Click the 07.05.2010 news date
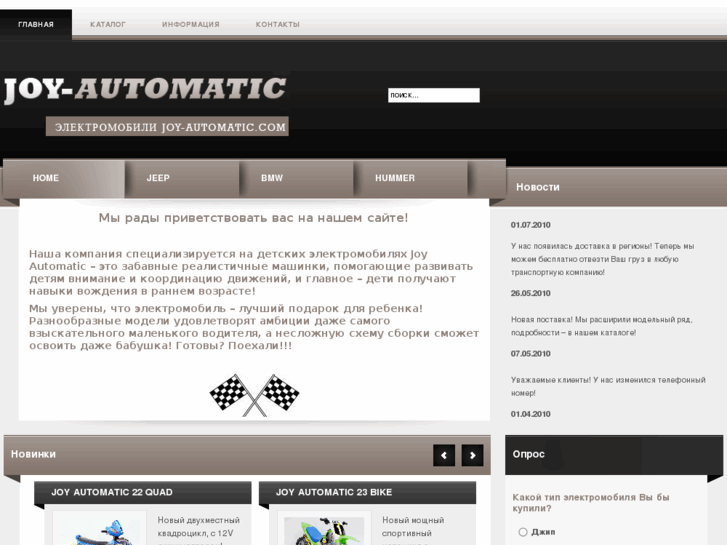The width and height of the screenshot is (727, 545). (x=530, y=353)
